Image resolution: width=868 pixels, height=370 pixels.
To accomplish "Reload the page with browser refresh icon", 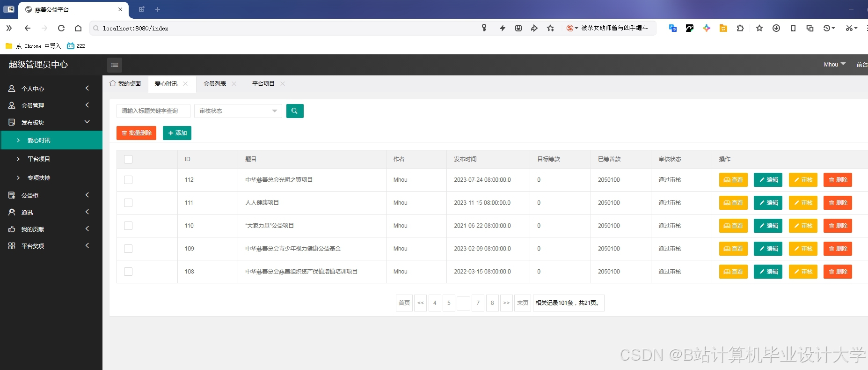I will click(x=61, y=28).
